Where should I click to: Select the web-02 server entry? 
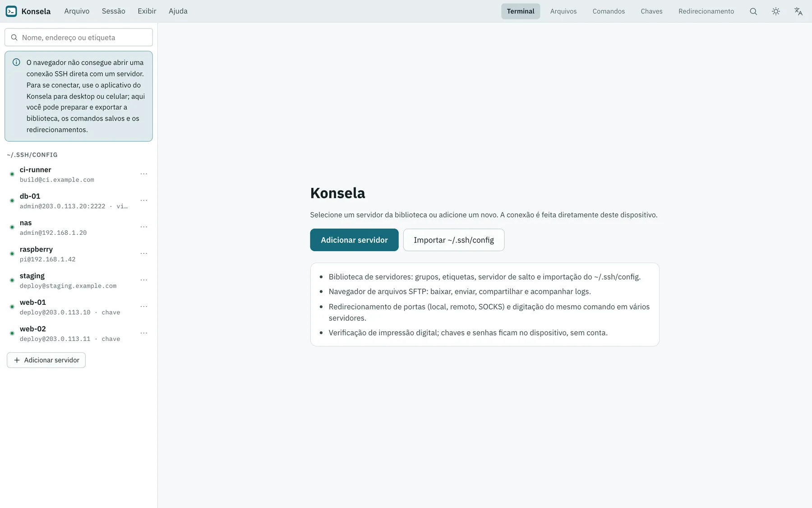coord(78,333)
